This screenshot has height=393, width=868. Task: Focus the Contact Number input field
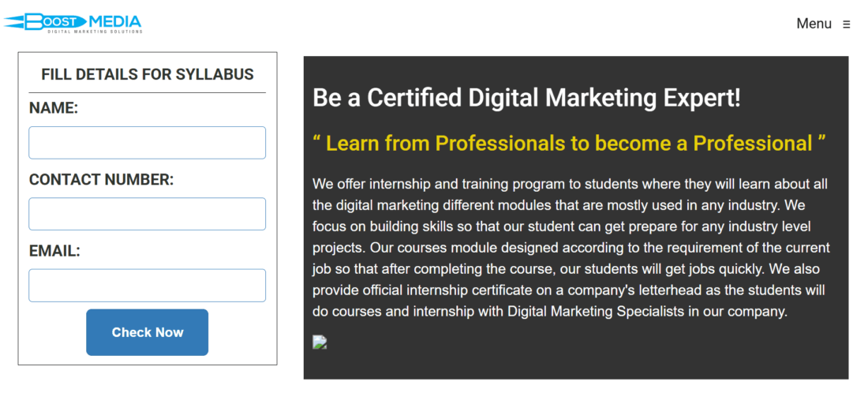pyautogui.click(x=147, y=214)
